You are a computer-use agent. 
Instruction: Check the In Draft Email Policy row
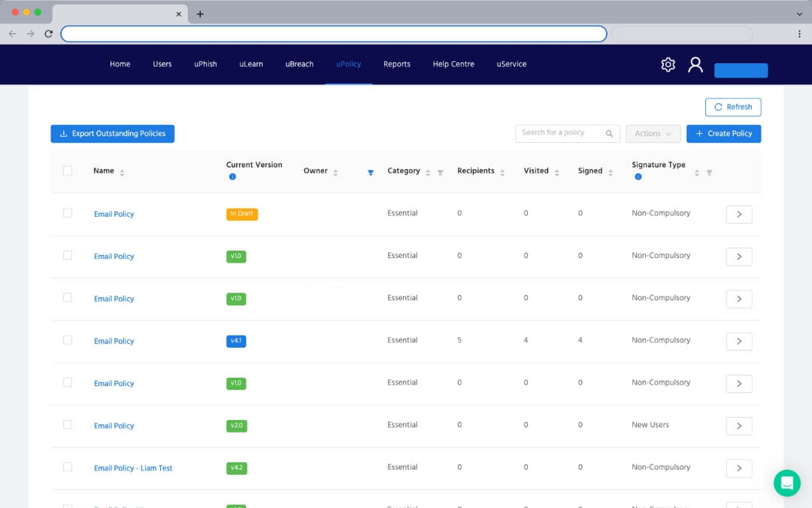coord(68,214)
